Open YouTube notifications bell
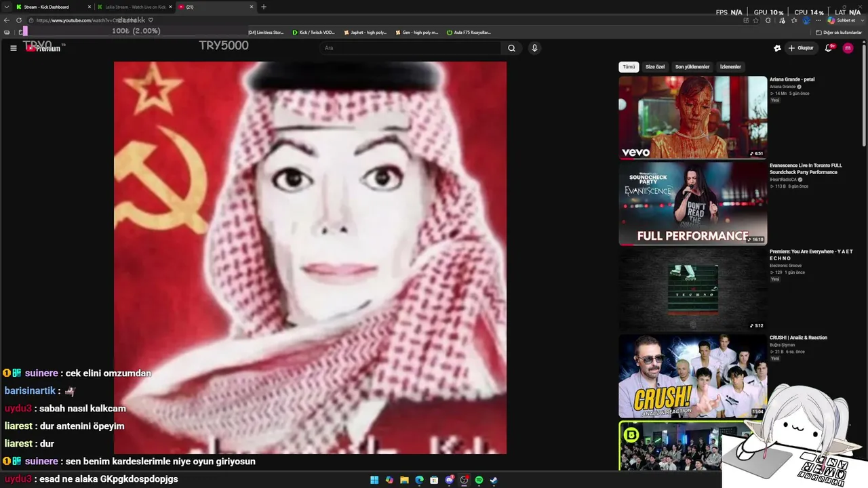Screen dimensions: 868x488 tap(829, 48)
